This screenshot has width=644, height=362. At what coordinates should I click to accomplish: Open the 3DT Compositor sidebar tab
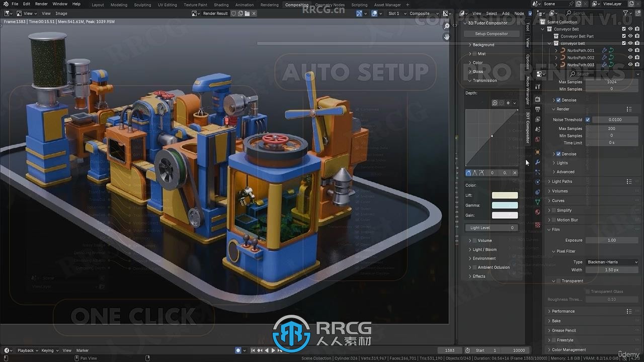(x=528, y=127)
